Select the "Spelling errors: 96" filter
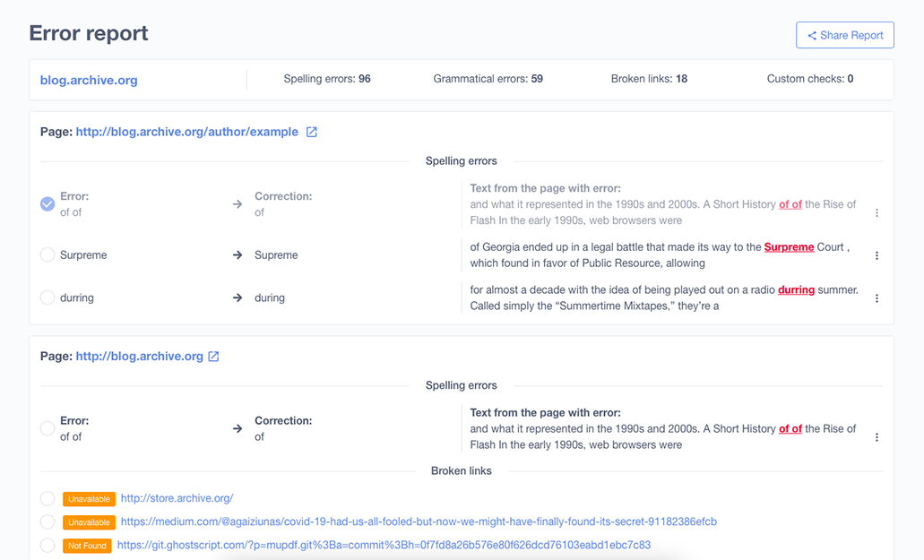The width and height of the screenshot is (924, 560). [326, 79]
